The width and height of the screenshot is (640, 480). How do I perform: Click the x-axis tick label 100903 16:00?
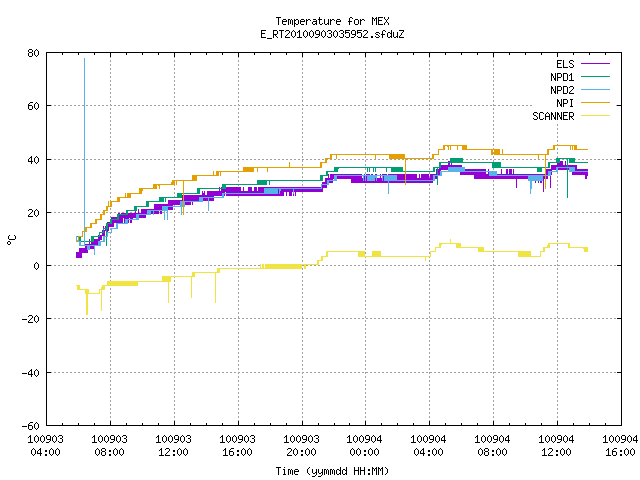[238, 446]
